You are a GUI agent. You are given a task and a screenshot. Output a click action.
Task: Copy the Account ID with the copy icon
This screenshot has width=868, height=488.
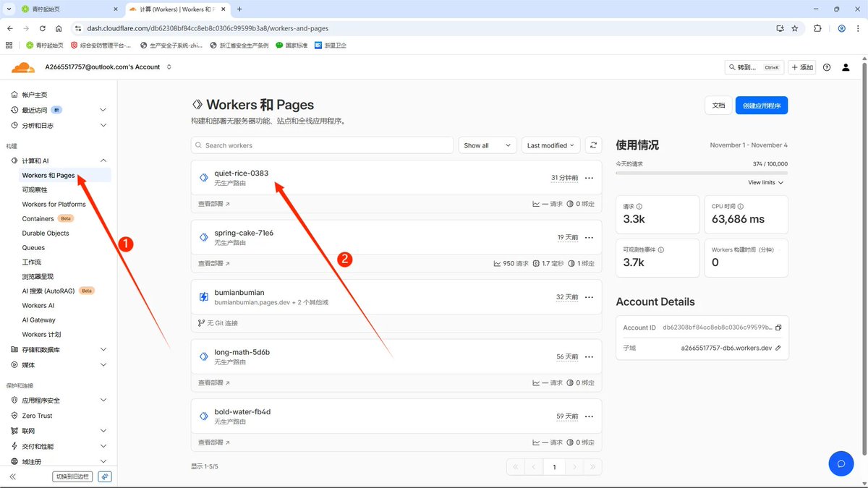coord(778,328)
